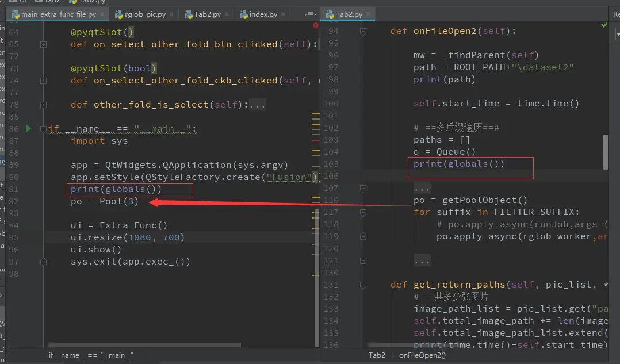Click fold end marker at line 119

pyautogui.click(x=363, y=236)
